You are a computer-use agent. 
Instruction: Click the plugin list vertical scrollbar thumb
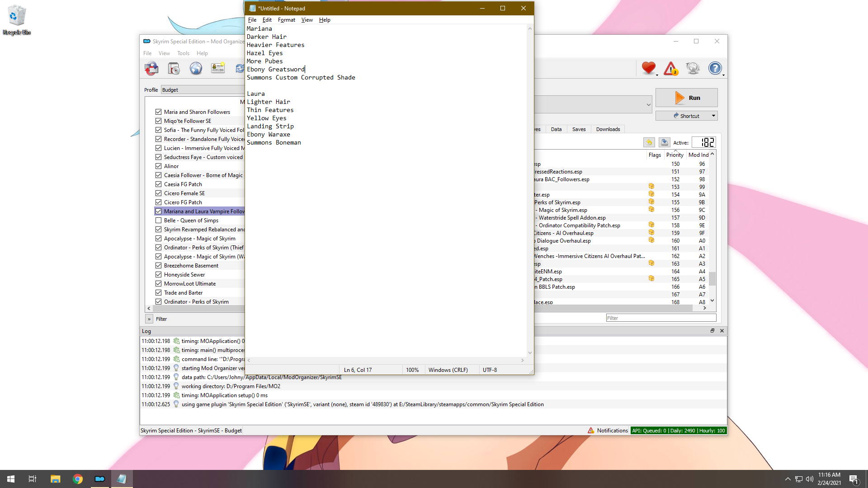click(x=712, y=278)
